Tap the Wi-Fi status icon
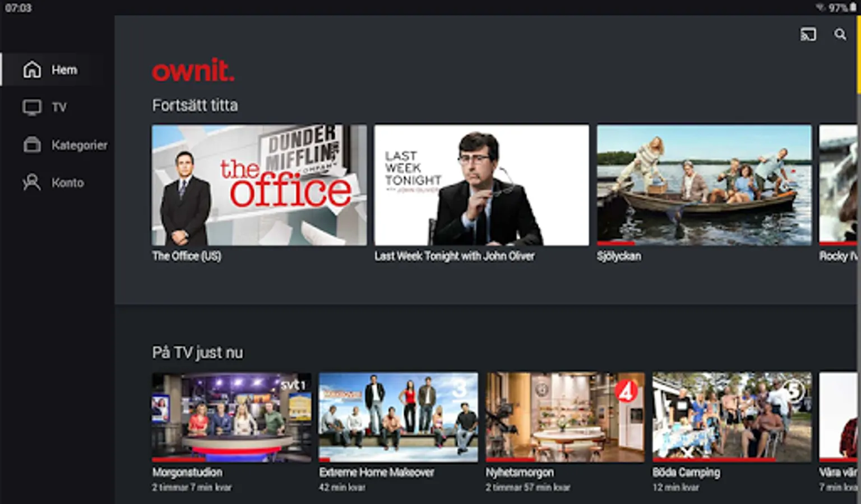This screenshot has width=861, height=504. [x=820, y=8]
